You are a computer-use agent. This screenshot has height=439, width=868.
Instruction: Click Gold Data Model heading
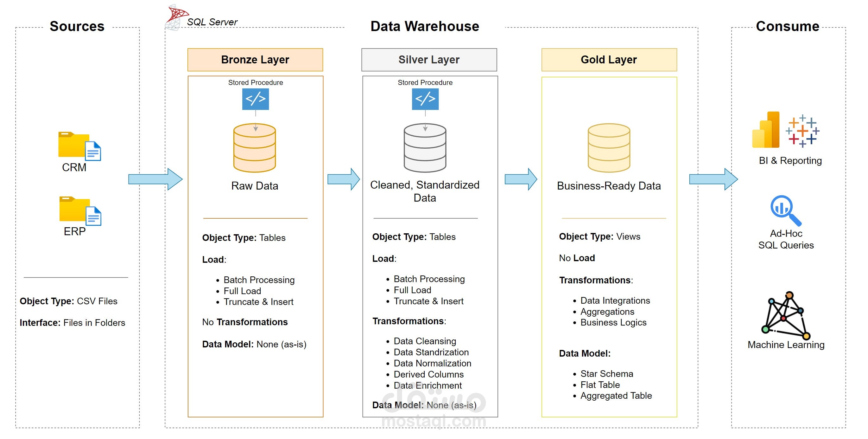[585, 353]
